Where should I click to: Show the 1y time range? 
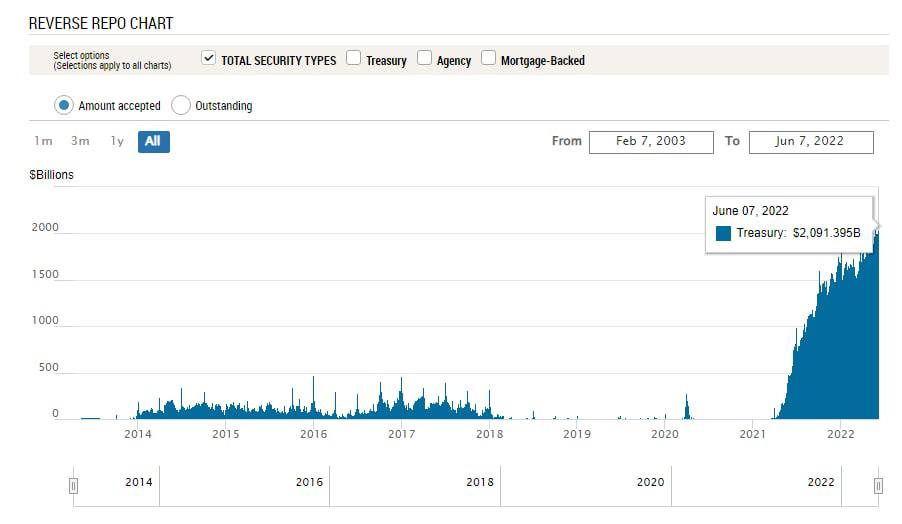117,141
